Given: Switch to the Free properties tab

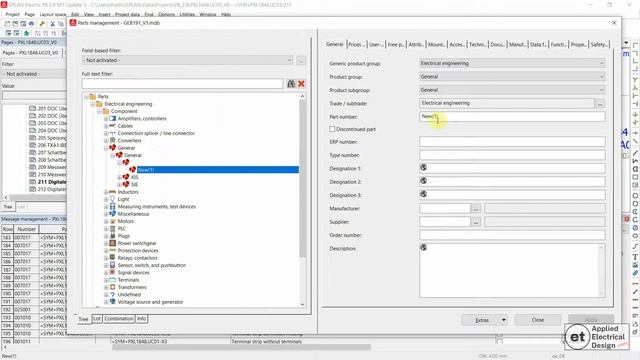Looking at the screenshot, I should point(396,44).
